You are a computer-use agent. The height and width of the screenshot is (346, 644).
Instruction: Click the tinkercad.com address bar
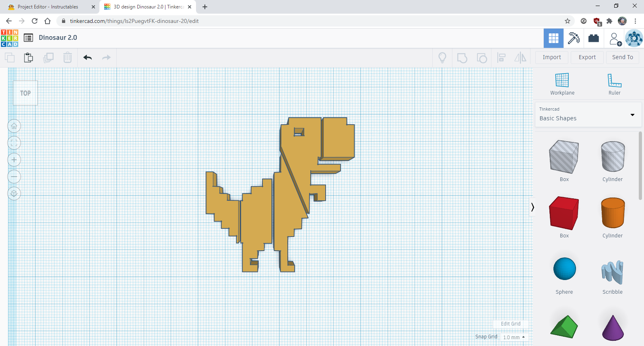(316, 21)
